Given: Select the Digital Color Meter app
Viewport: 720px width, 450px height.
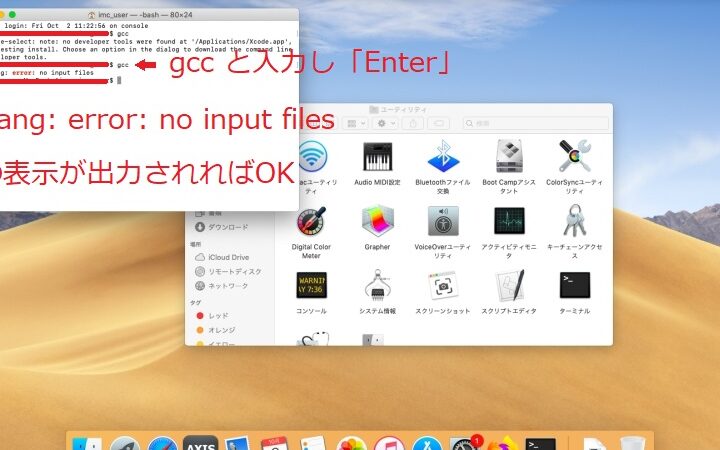Looking at the screenshot, I should coord(311,221).
